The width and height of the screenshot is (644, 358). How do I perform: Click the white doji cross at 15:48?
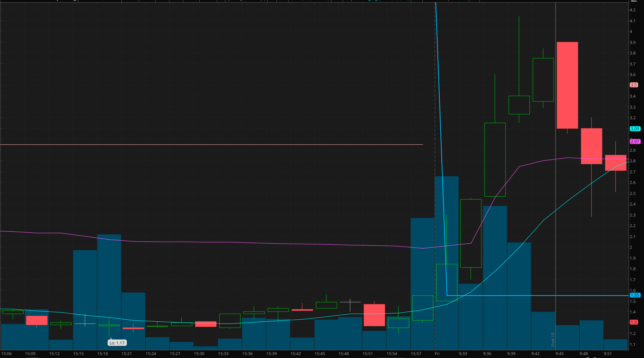[x=350, y=302]
